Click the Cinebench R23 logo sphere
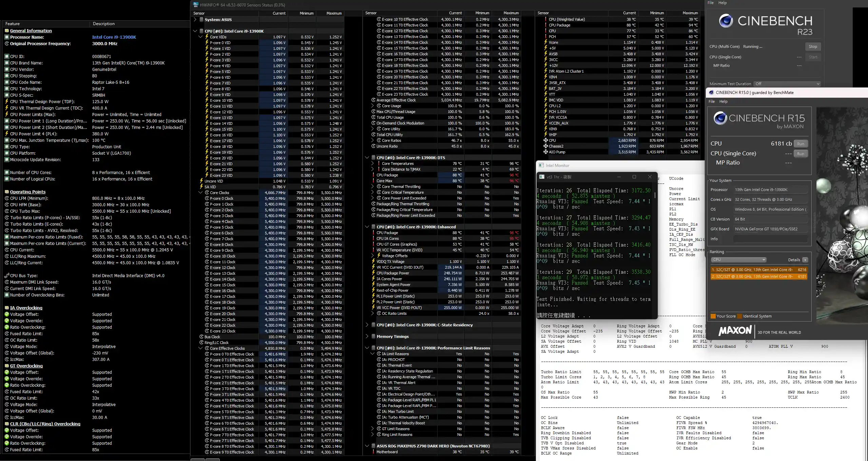 click(x=726, y=21)
